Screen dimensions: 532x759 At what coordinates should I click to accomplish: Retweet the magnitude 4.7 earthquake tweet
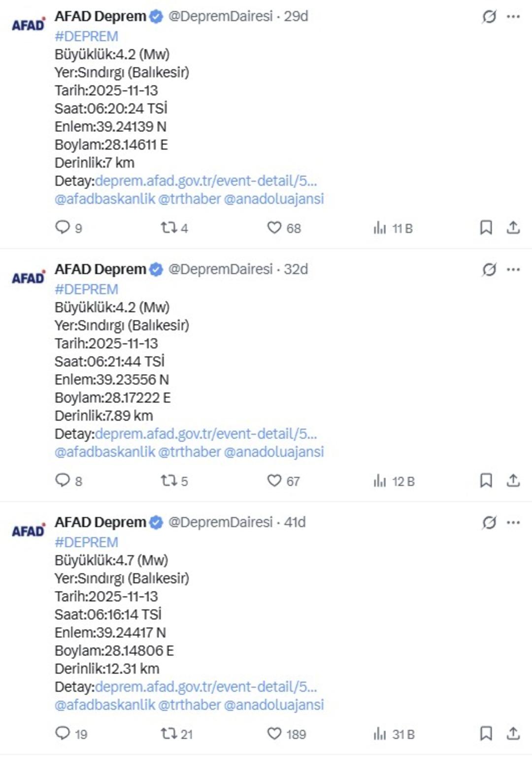tap(169, 733)
